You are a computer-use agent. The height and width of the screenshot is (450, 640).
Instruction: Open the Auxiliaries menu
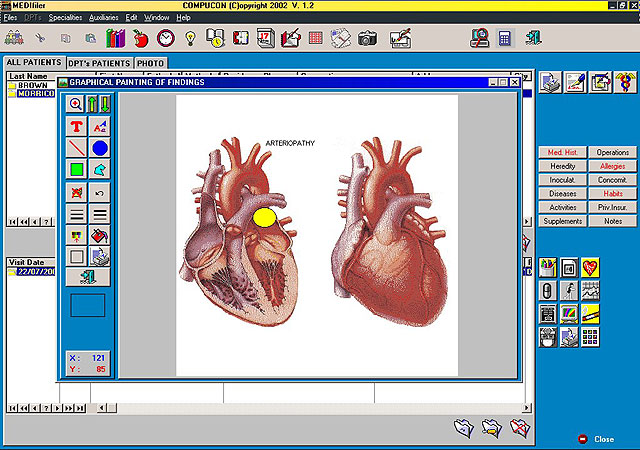coord(104,18)
